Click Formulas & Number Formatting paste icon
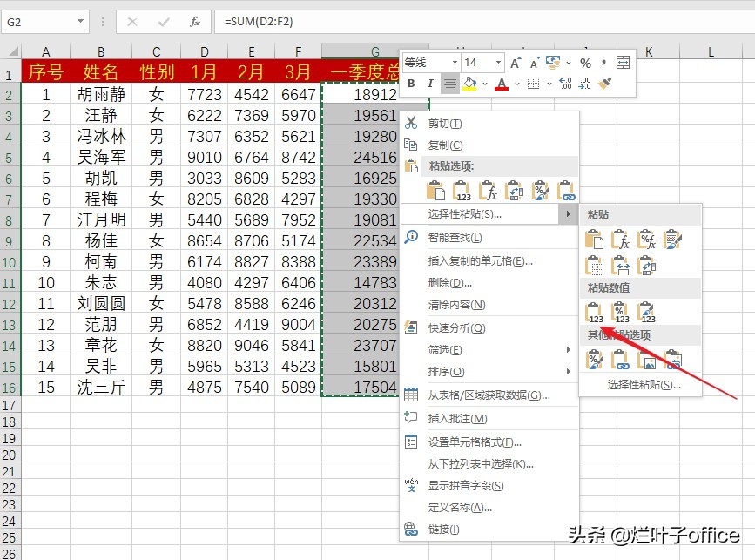The width and height of the screenshot is (755, 560). (646, 239)
